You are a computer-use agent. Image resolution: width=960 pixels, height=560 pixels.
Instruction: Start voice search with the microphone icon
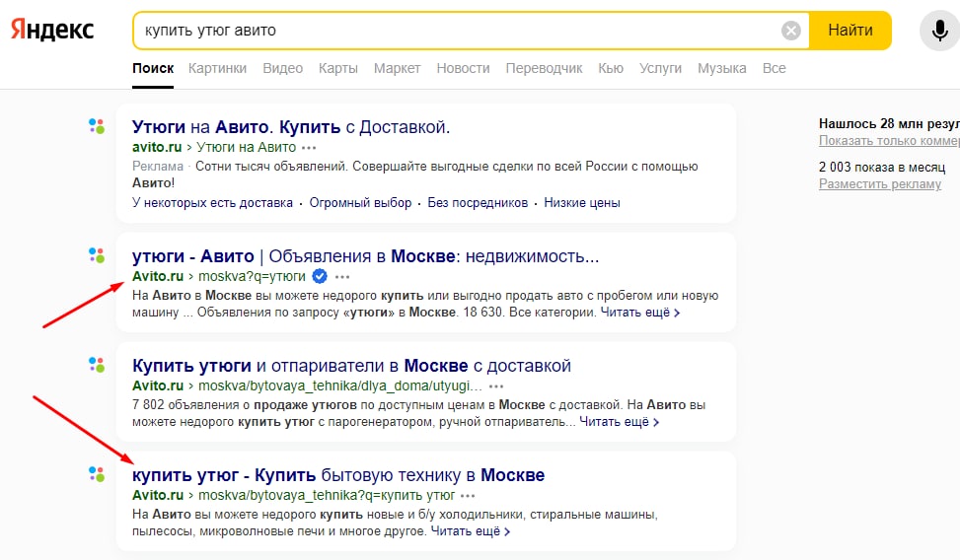(x=940, y=30)
